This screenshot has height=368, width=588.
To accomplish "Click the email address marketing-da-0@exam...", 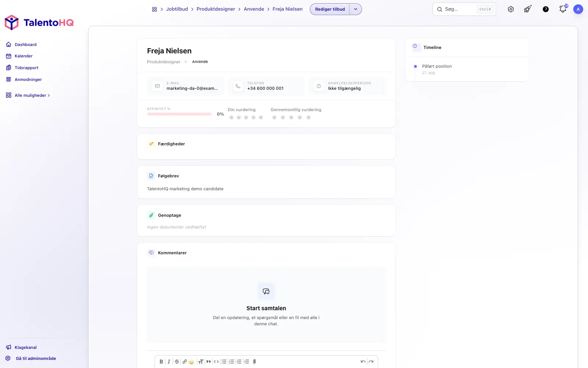I will point(192,88).
